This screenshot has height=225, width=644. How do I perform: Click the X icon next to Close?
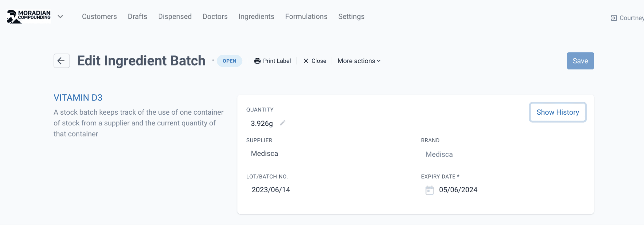(306, 61)
